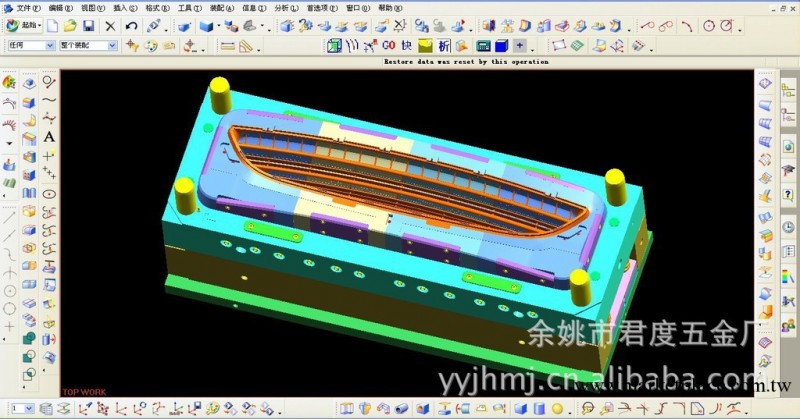Expand the 整个装配 scope dropdown
This screenshot has width=800, height=419.
(x=88, y=46)
